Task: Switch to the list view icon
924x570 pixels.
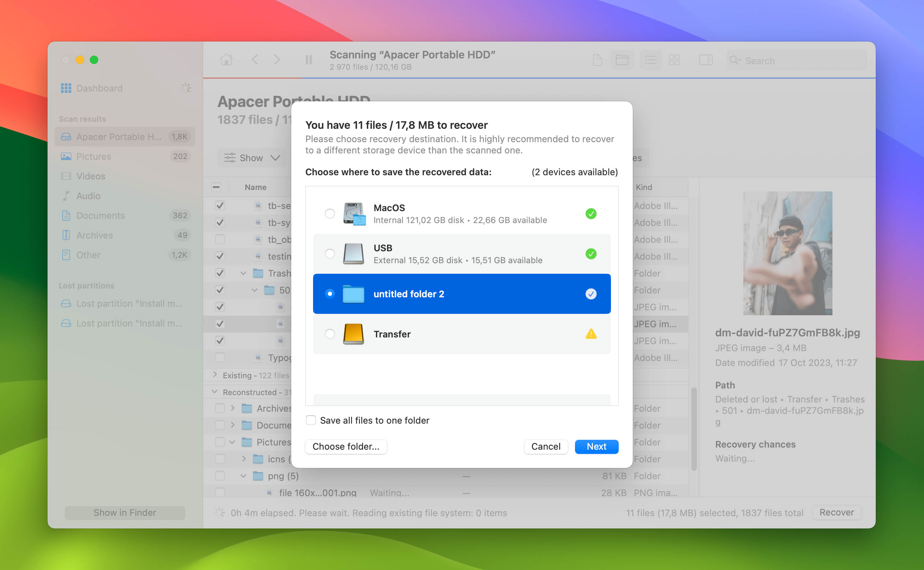Action: pos(651,59)
